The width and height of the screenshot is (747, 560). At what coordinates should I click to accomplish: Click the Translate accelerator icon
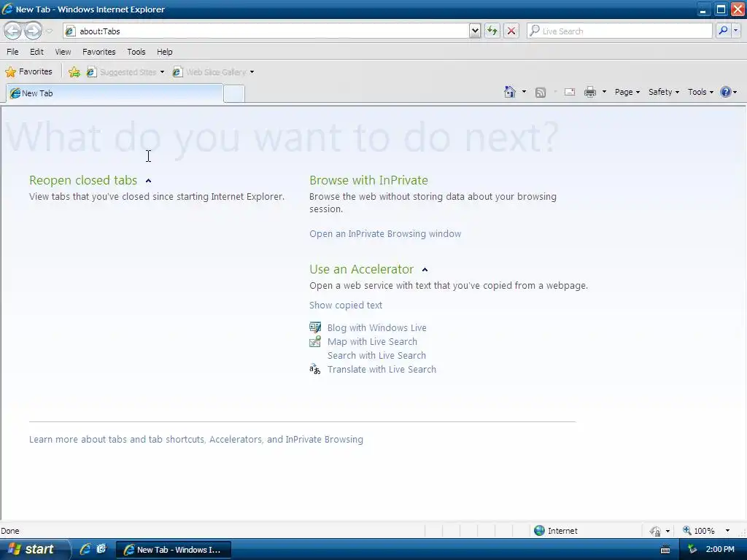click(315, 369)
